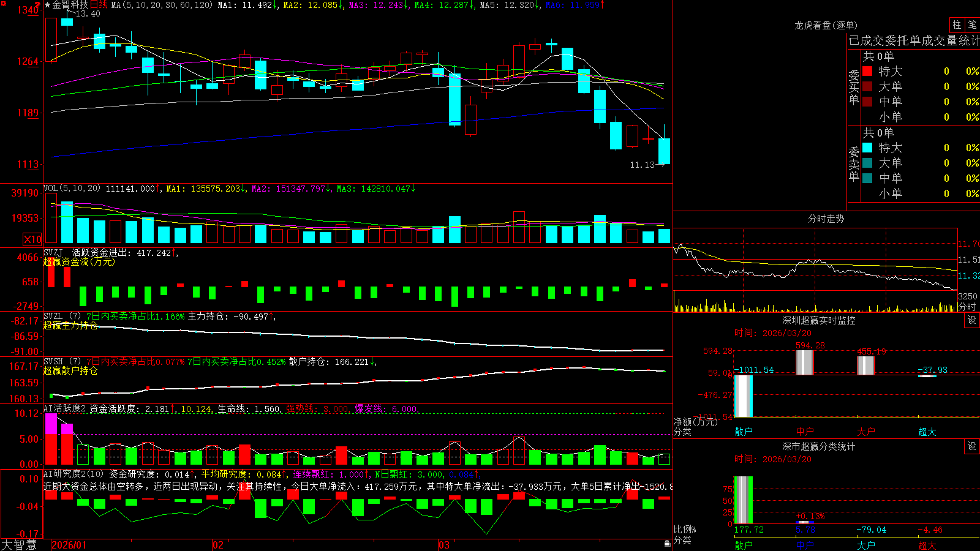
Task: Open 设 settings of 深圳超赢实时监控 panel
Action: click(972, 320)
